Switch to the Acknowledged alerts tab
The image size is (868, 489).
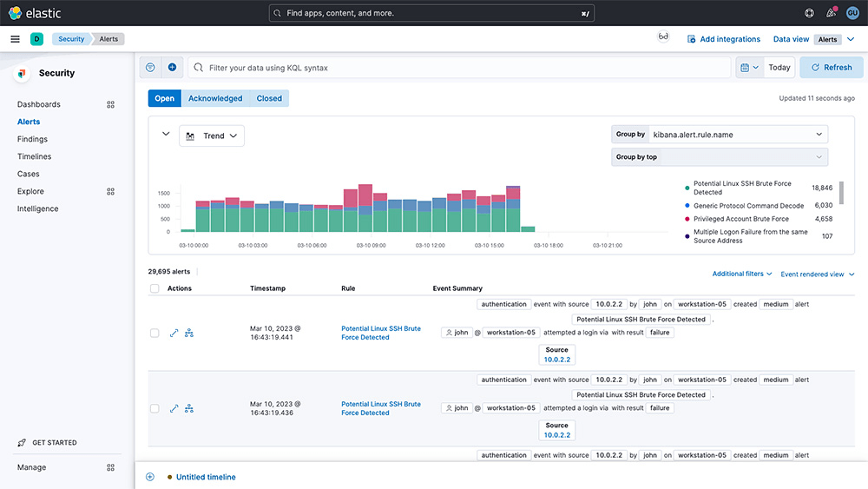click(215, 98)
